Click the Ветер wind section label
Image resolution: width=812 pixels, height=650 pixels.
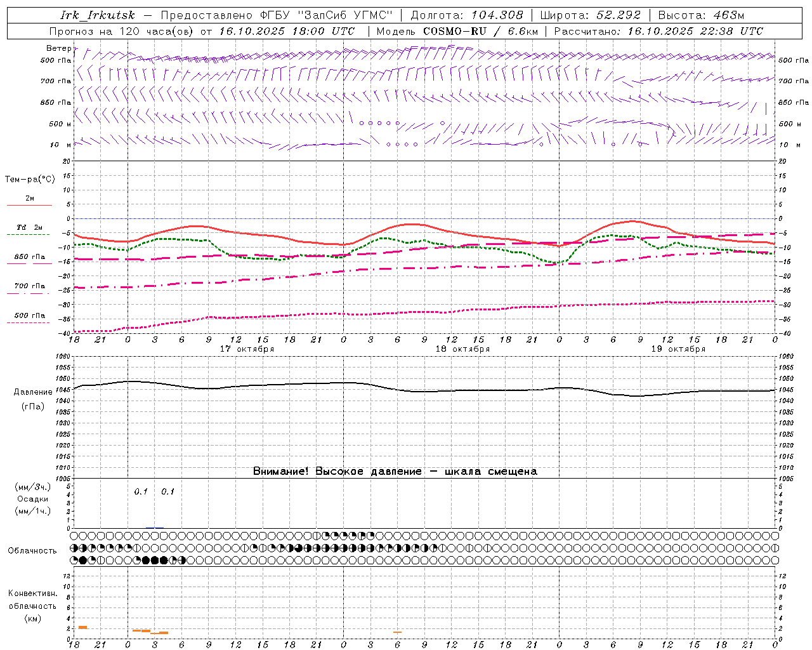coord(58,48)
